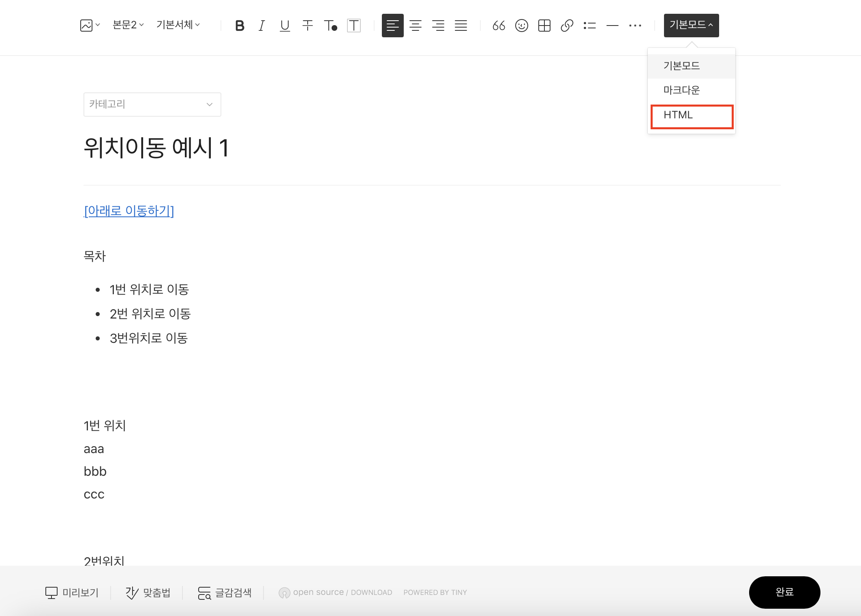Toggle italic formatting

click(x=262, y=26)
